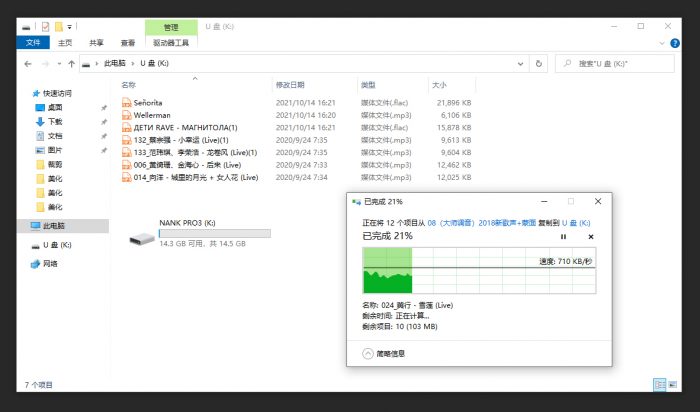Go up one folder level
700x412 pixels.
[72, 63]
